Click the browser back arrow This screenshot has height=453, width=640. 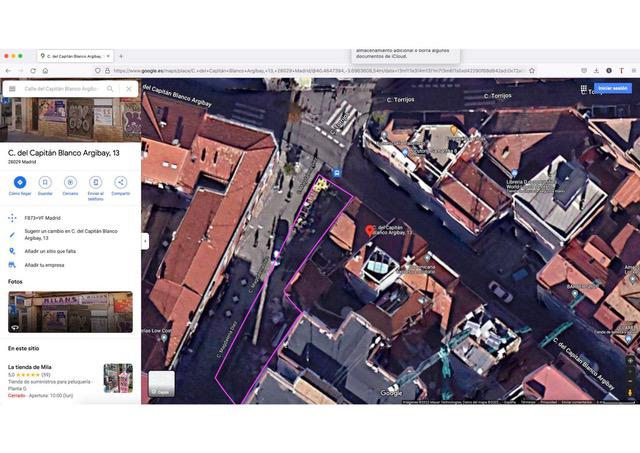(9, 71)
